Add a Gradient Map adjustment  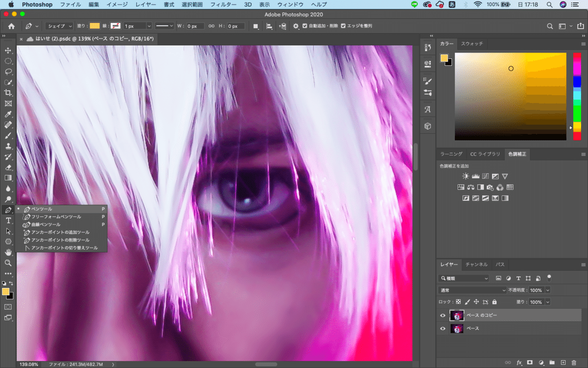(505, 198)
